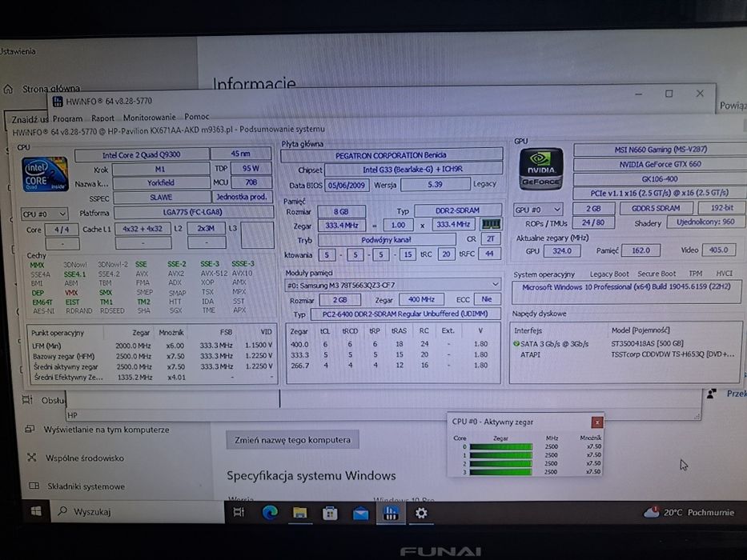Click the PC2-6400 DDR2-SDRAM type field
Screen dimensions: 747x560
(405, 314)
